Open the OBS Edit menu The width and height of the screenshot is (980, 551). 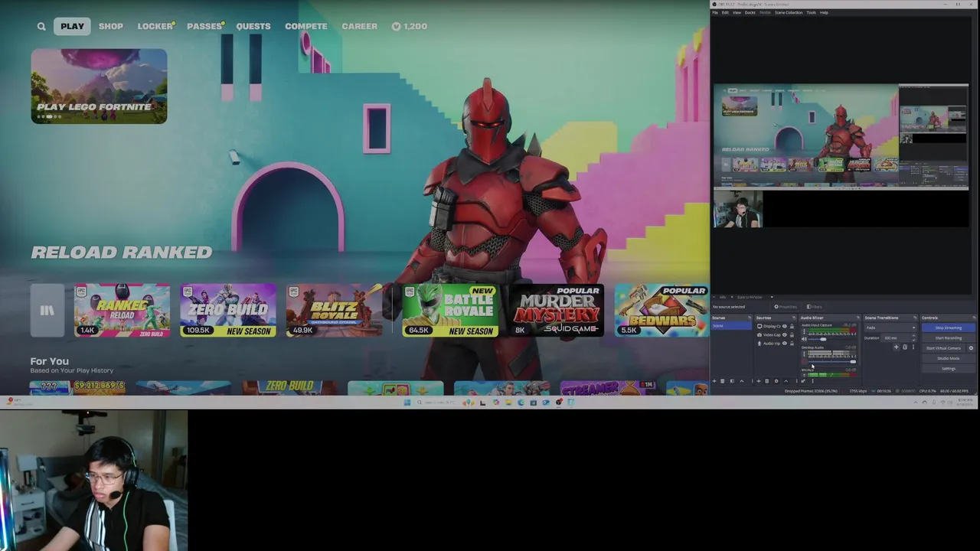click(725, 12)
